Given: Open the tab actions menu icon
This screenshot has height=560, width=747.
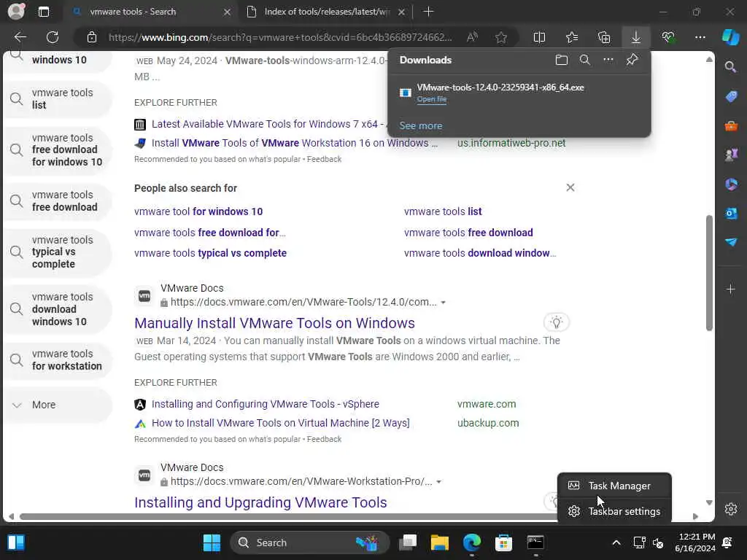Looking at the screenshot, I should (43, 12).
